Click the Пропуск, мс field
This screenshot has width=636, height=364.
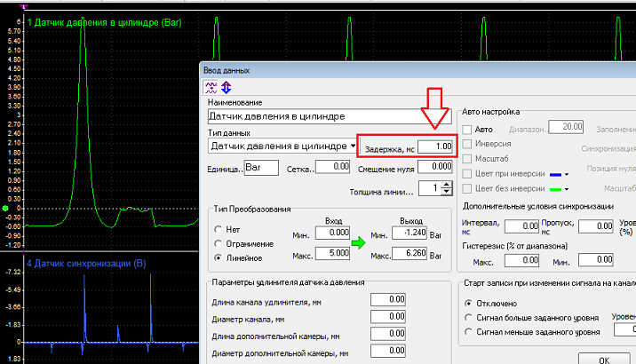click(596, 226)
